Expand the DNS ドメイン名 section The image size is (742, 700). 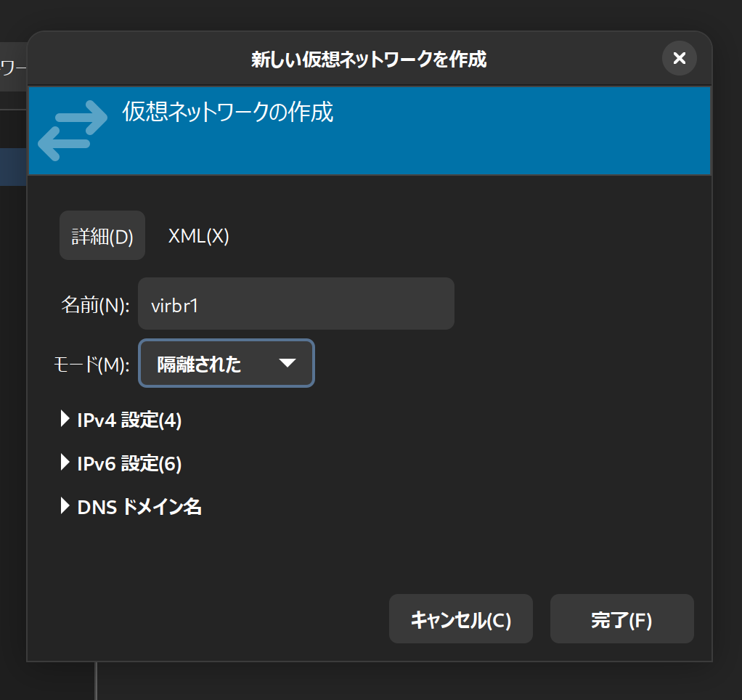click(131, 507)
